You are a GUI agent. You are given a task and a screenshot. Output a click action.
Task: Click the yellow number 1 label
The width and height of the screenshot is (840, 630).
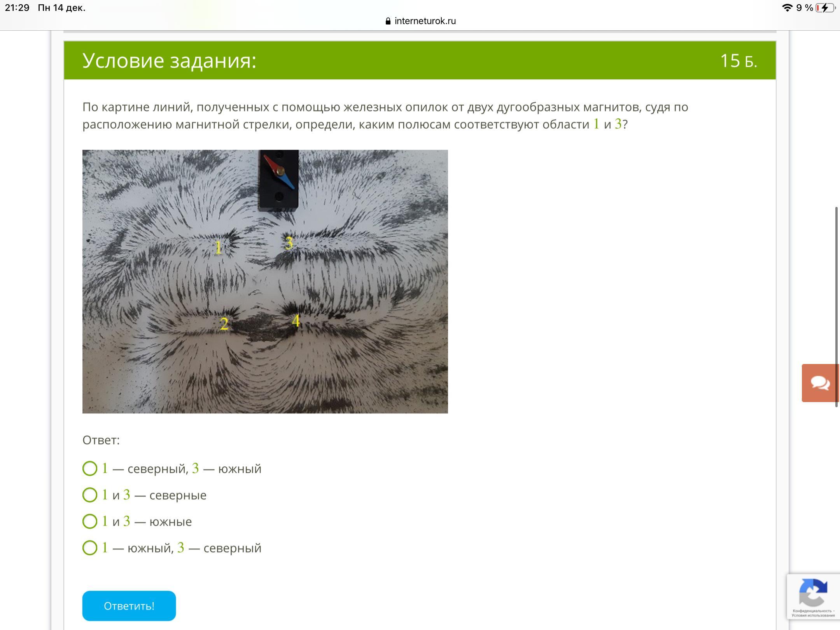[218, 248]
